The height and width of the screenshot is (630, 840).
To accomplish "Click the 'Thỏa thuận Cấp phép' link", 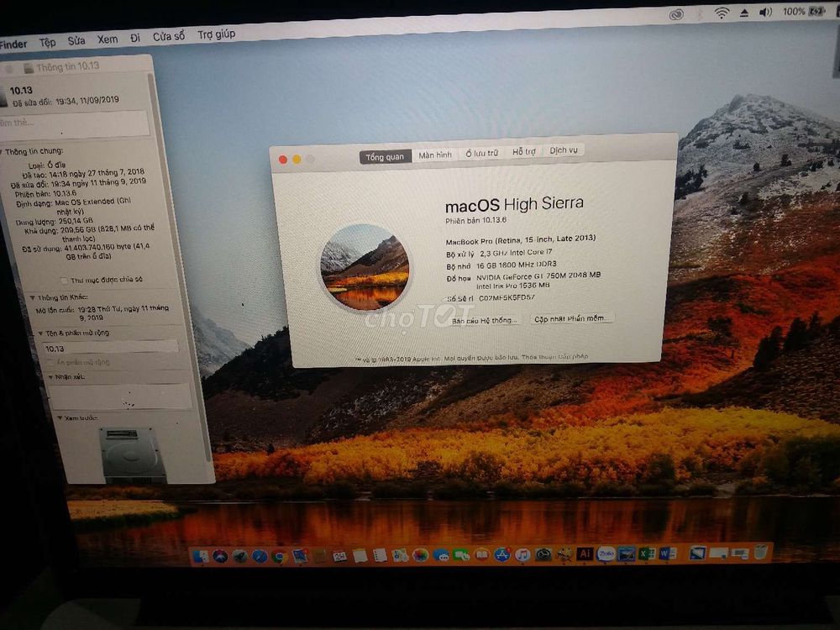I will 555,357.
